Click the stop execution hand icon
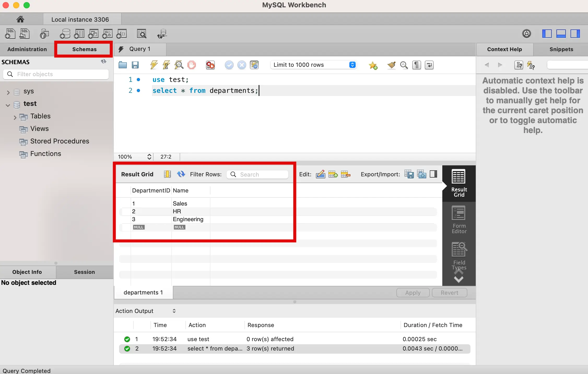Viewport: 588px width, 374px height. pos(191,65)
